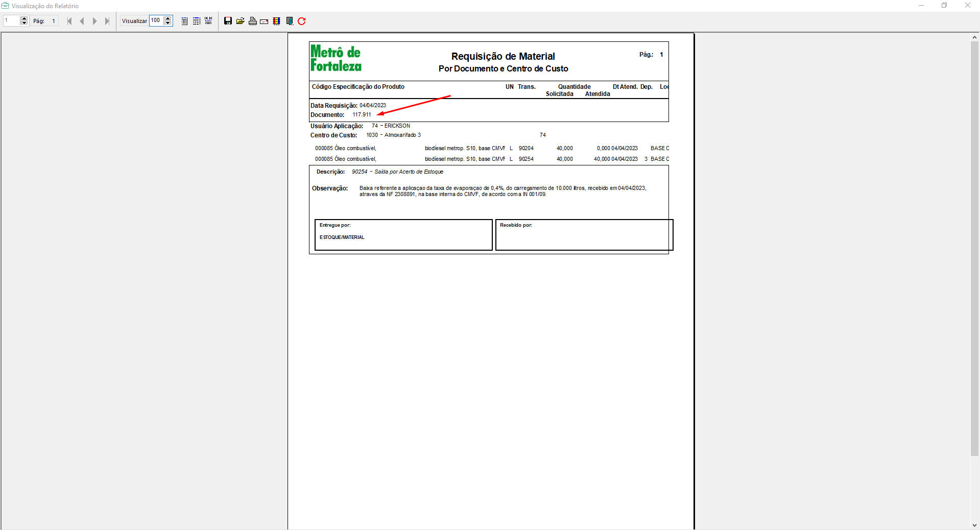
Task: Click the Metrô de Fortaleza logo
Action: [336, 59]
